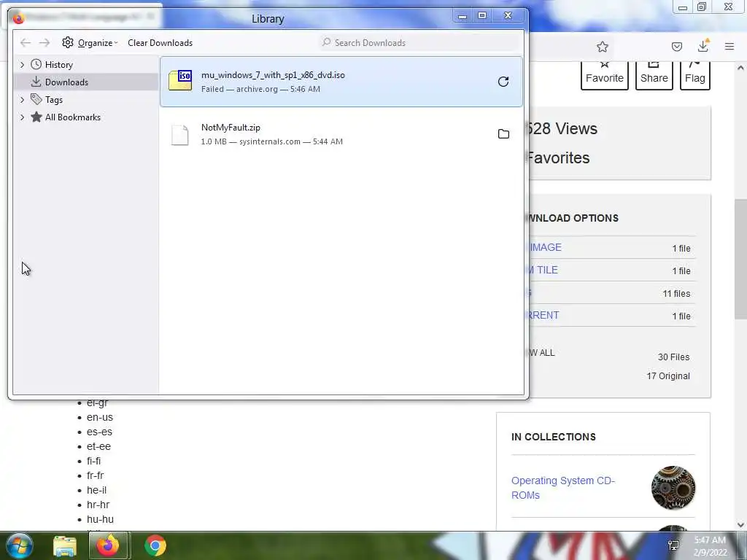Image resolution: width=747 pixels, height=560 pixels.
Task: Open the TORRENT download option link
Action: pos(544,315)
